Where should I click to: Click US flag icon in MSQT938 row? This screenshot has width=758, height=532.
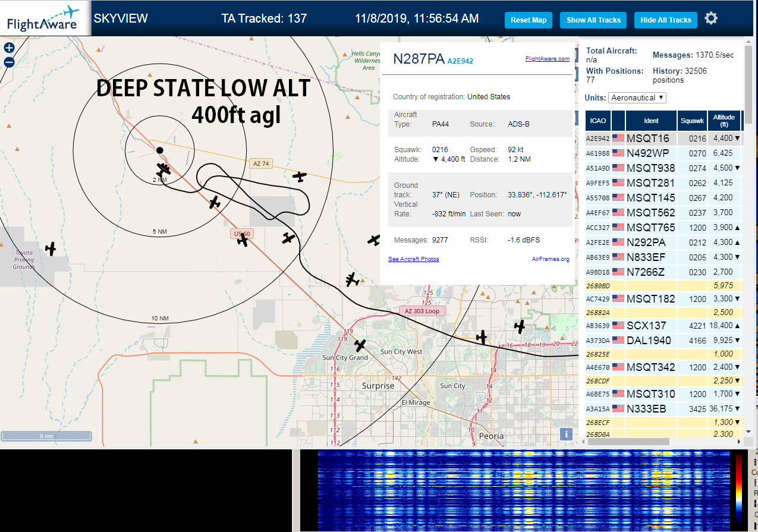(x=618, y=168)
